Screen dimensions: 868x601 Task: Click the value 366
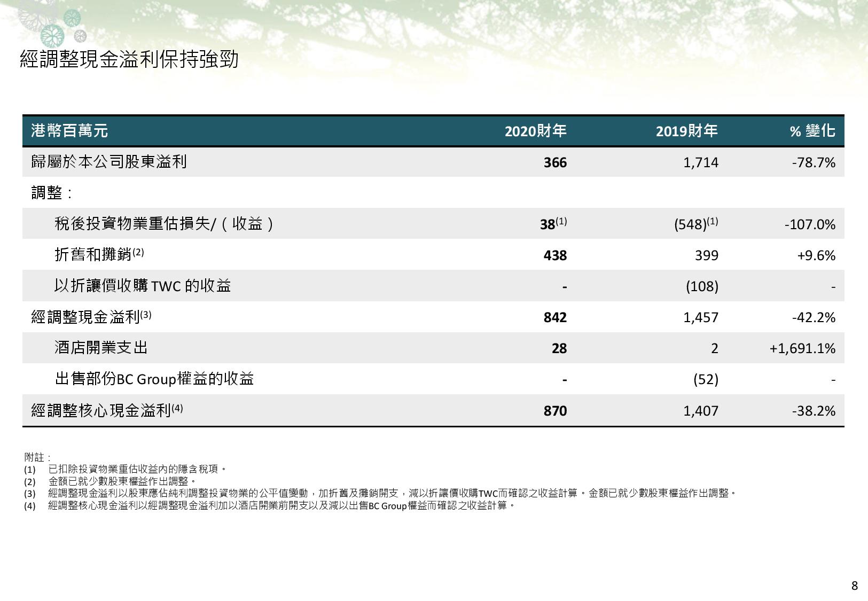pyautogui.click(x=555, y=162)
